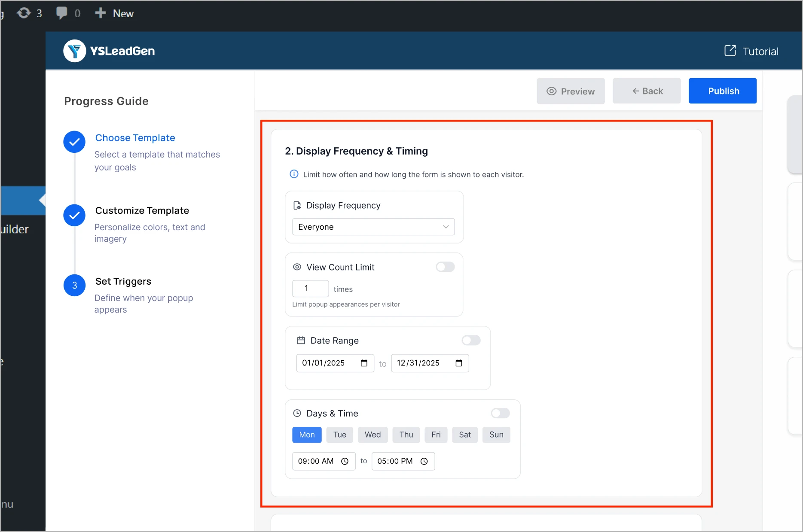Click the eye icon beside View Count Limit
Viewport: 803px width, 532px height.
point(297,267)
